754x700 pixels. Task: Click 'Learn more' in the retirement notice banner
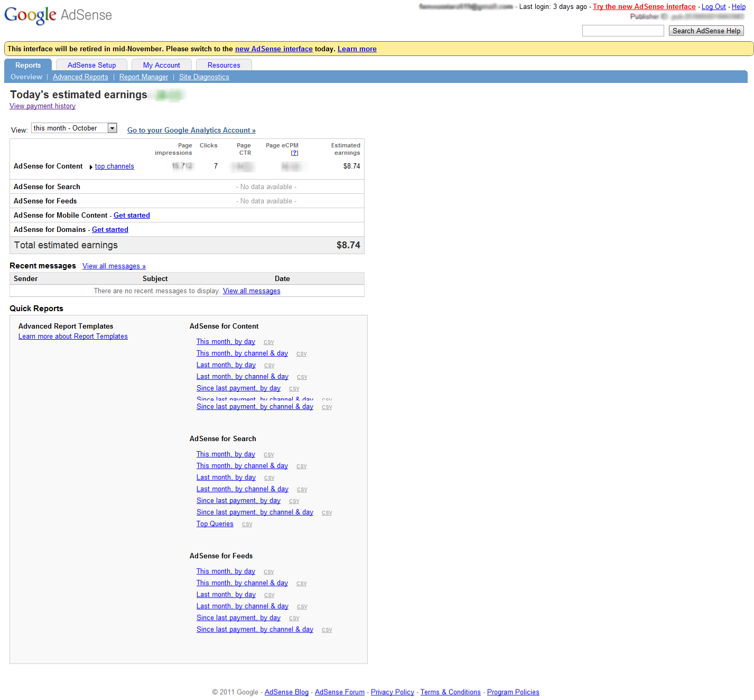357,49
